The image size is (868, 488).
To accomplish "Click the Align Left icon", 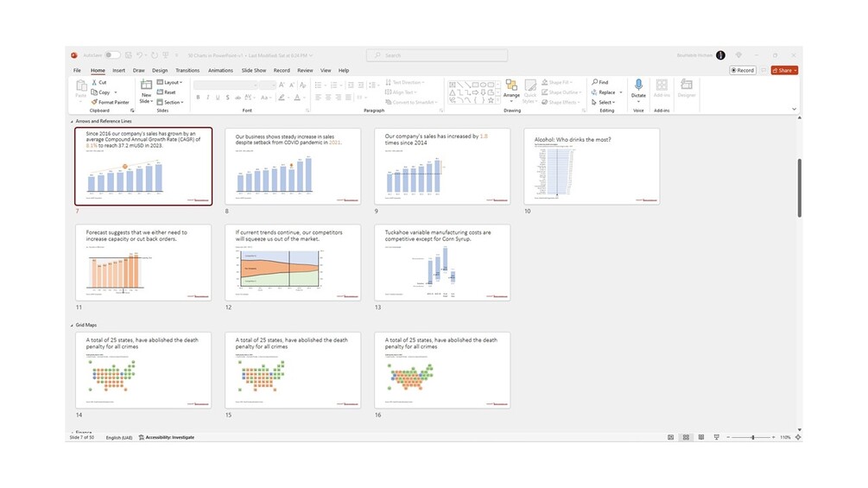I will (319, 98).
